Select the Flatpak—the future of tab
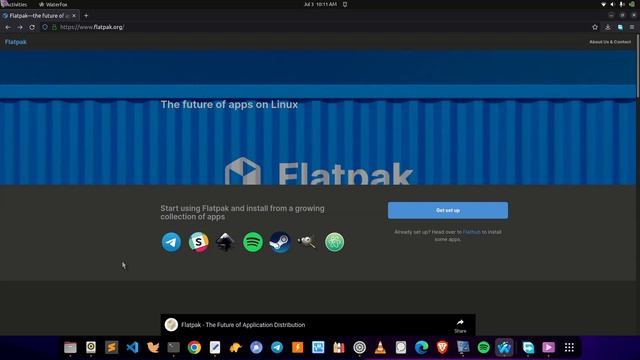 39,16
